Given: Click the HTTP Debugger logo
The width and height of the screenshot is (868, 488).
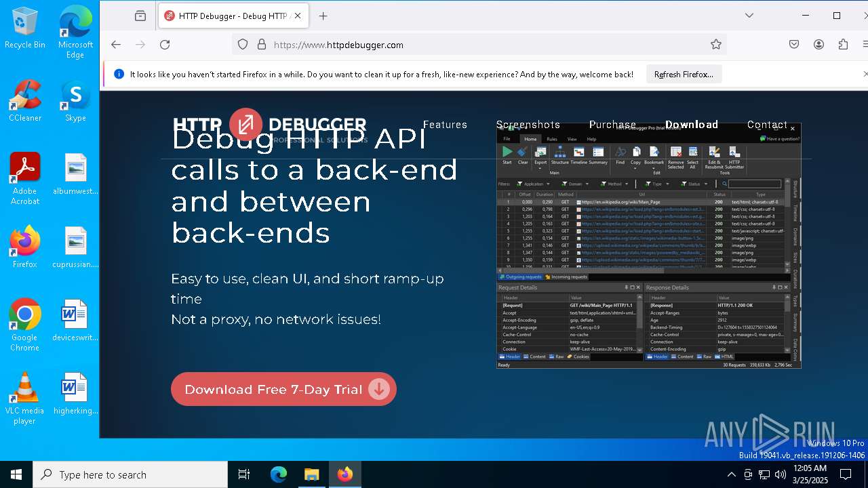Looking at the screenshot, I should point(270,125).
